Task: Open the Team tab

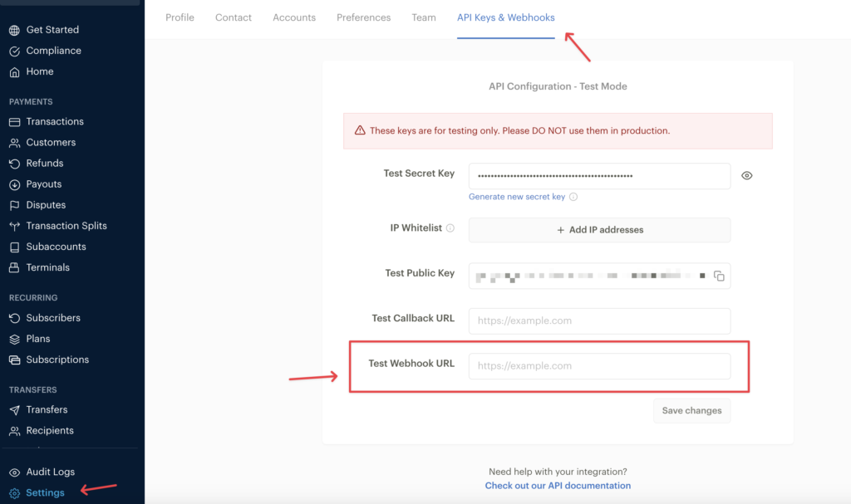Action: click(423, 17)
